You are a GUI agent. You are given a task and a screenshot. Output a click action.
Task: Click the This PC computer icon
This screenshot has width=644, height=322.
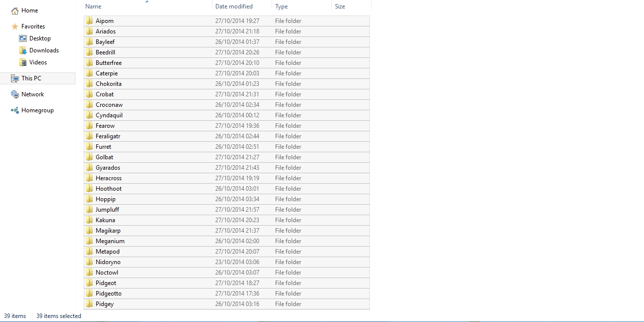pos(15,78)
